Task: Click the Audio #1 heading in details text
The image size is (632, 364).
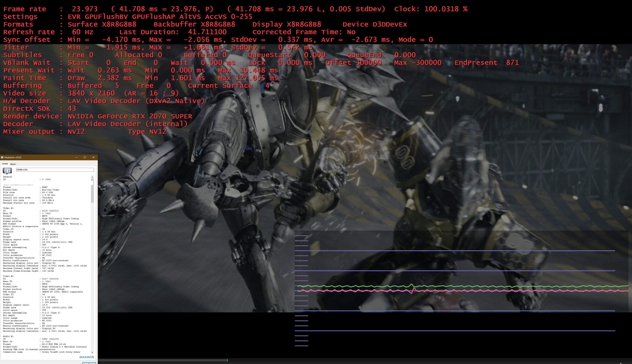Action: (8, 336)
